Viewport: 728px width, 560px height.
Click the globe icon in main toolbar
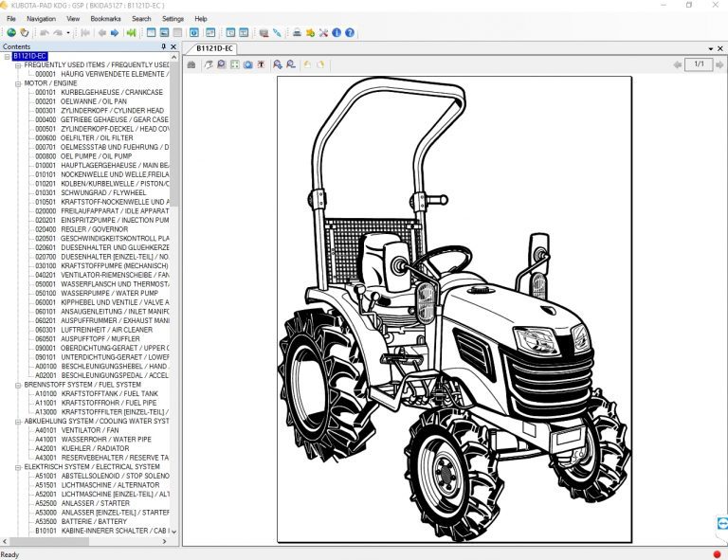[10, 32]
